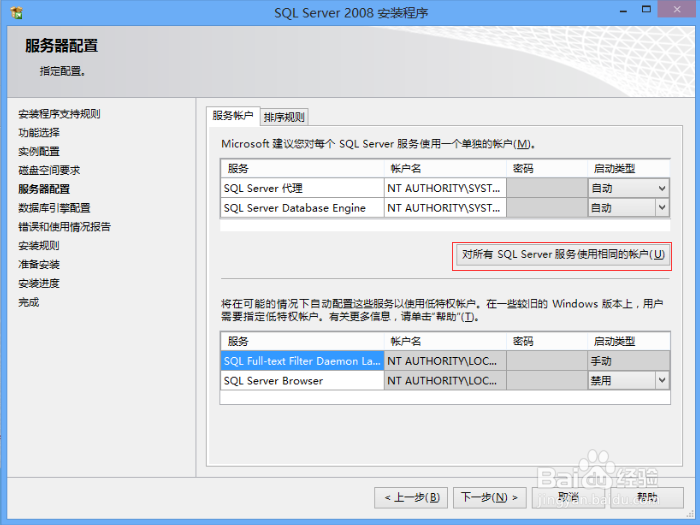The width and height of the screenshot is (700, 525).
Task: Click 启动类型 column header in lower table
Action: tap(629, 342)
